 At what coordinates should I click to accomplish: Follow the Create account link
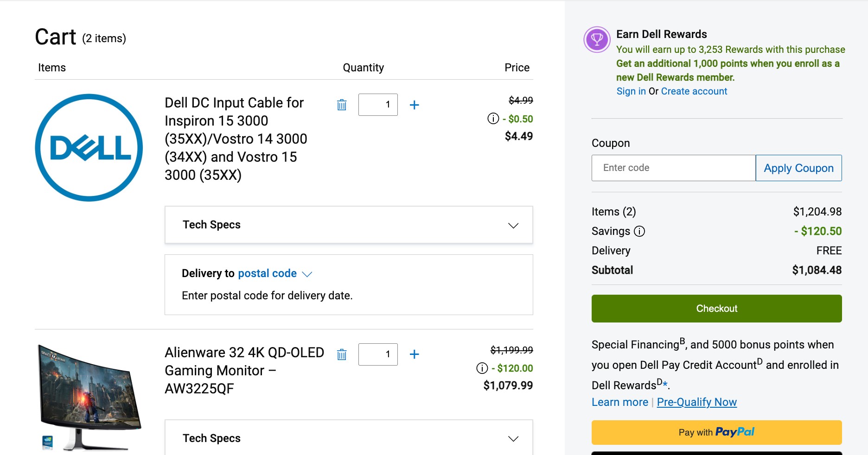694,91
